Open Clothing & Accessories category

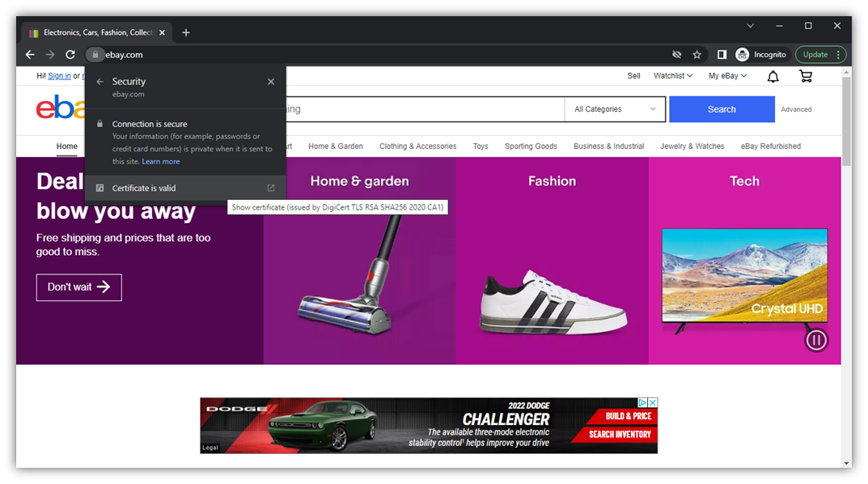(x=418, y=146)
